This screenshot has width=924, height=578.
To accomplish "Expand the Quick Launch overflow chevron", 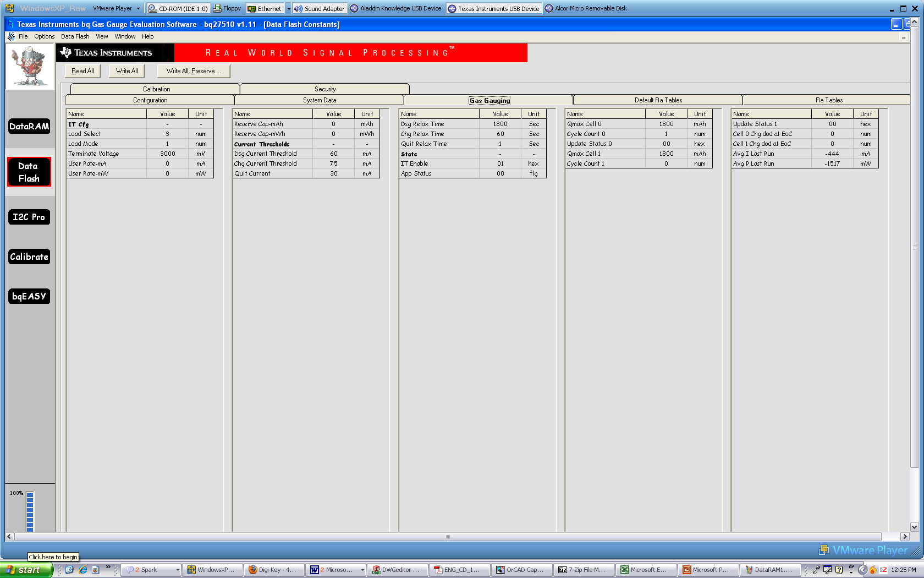I will tap(108, 567).
